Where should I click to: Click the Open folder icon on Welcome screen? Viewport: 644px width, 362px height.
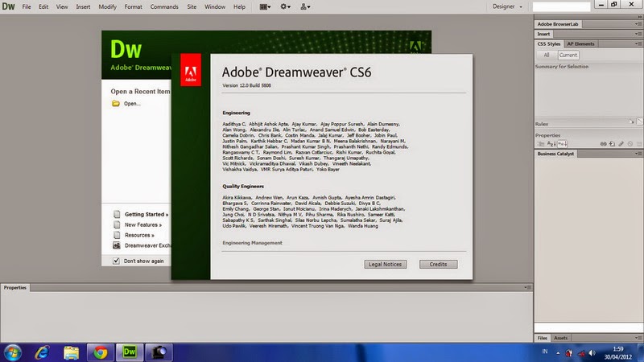tap(116, 104)
